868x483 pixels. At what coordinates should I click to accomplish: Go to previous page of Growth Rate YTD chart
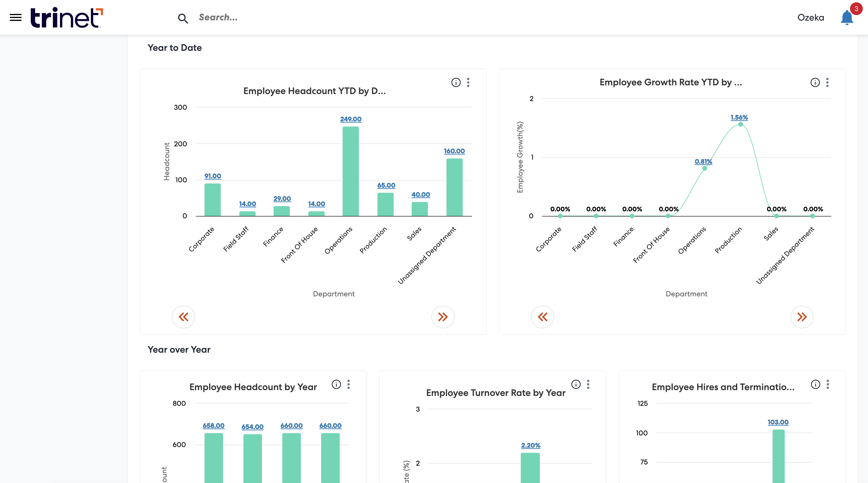point(542,317)
